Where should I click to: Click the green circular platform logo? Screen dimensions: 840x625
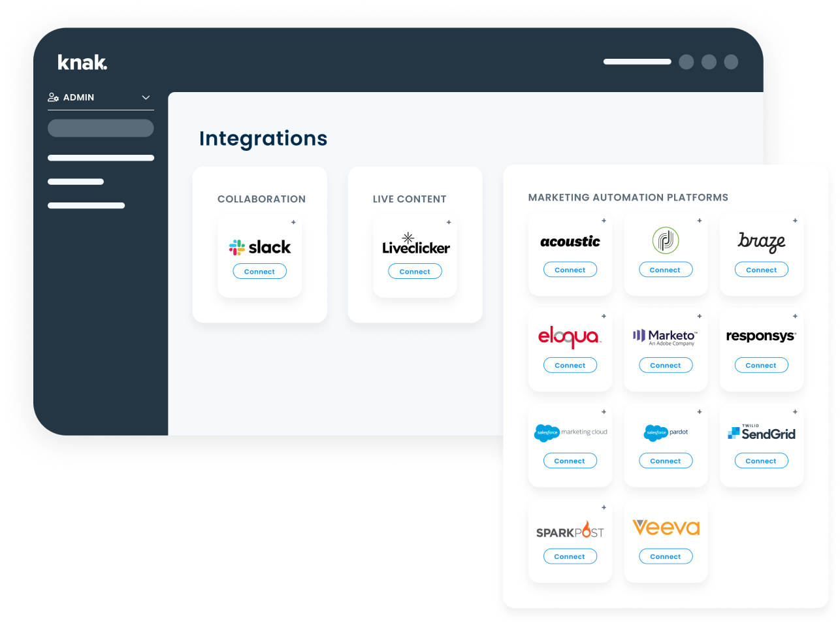coord(666,240)
